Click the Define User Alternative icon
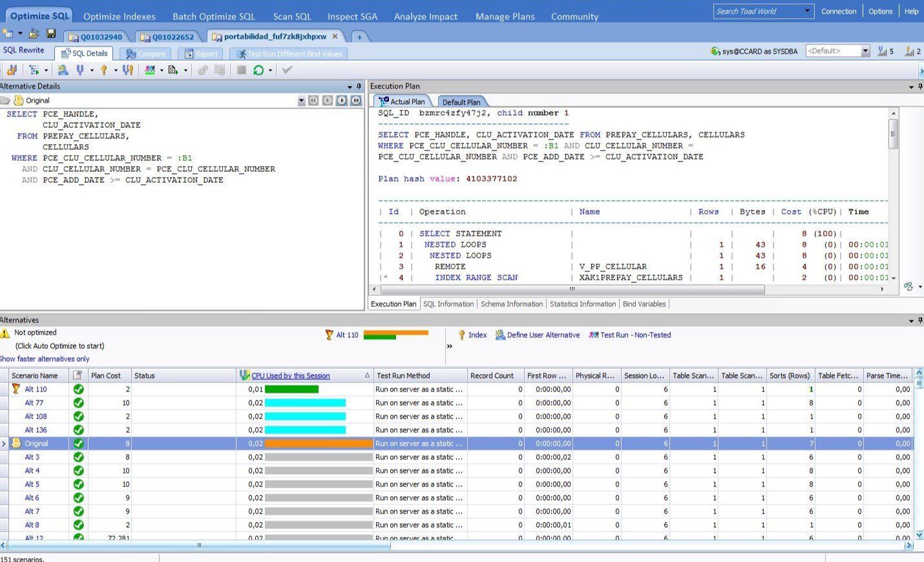This screenshot has height=562, width=924. click(x=501, y=335)
